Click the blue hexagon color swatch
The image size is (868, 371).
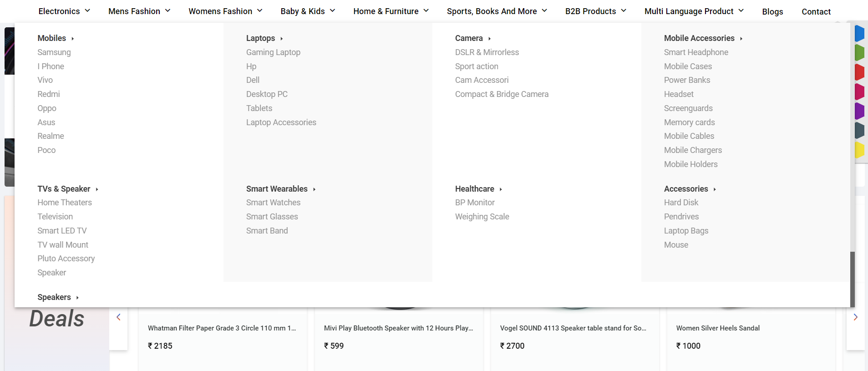click(859, 34)
